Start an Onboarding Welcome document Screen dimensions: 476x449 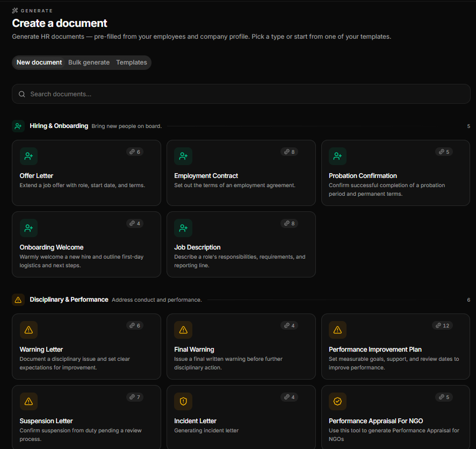click(86, 245)
